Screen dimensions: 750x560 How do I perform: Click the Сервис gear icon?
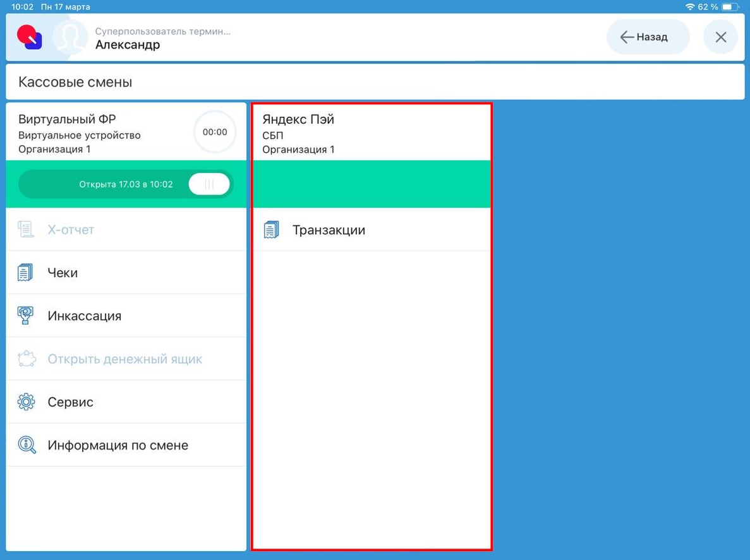[26, 402]
